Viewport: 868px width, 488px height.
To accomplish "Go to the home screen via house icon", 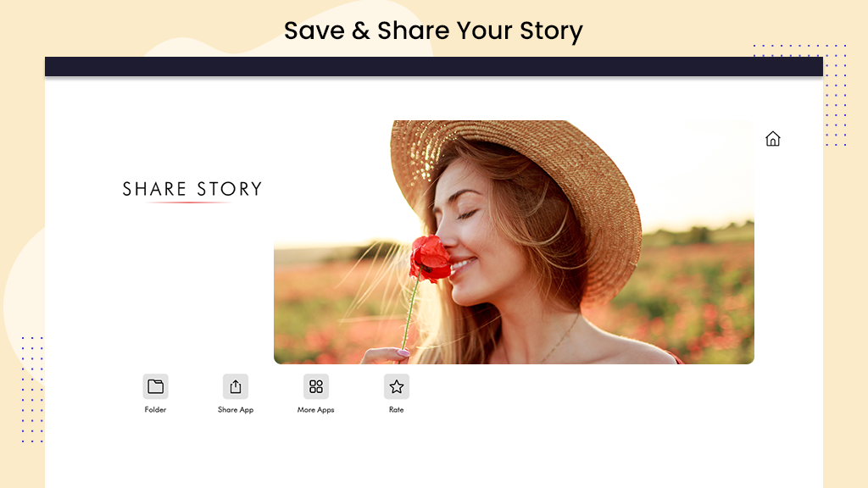I will click(773, 138).
